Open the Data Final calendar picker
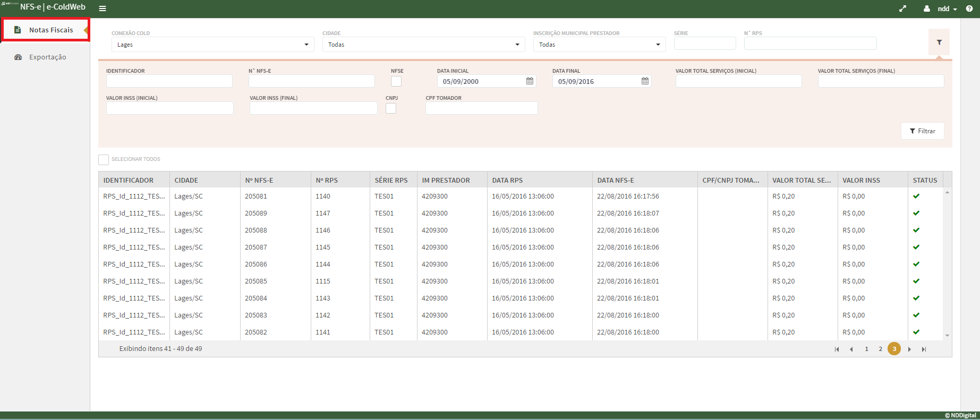Screen dimensions: 980x420 [x=645, y=81]
